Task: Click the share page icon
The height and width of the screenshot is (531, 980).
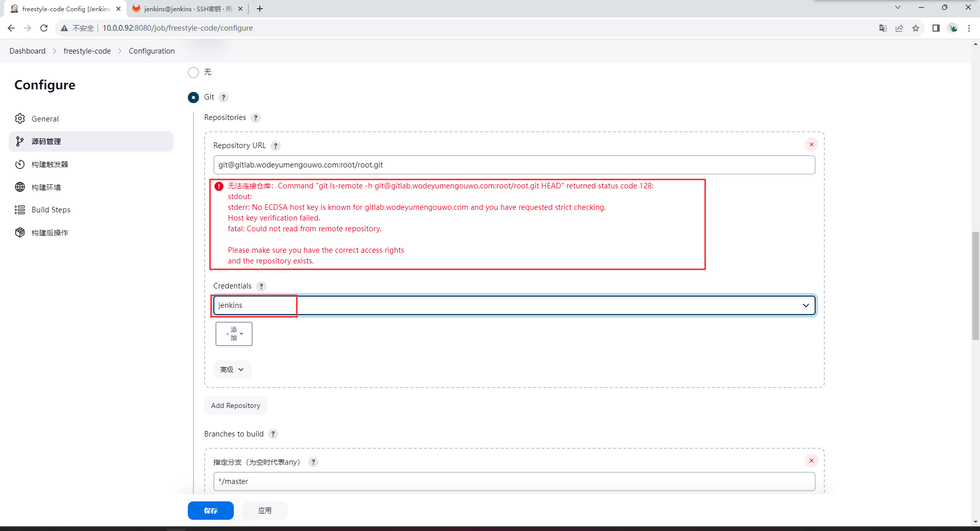Action: click(899, 28)
